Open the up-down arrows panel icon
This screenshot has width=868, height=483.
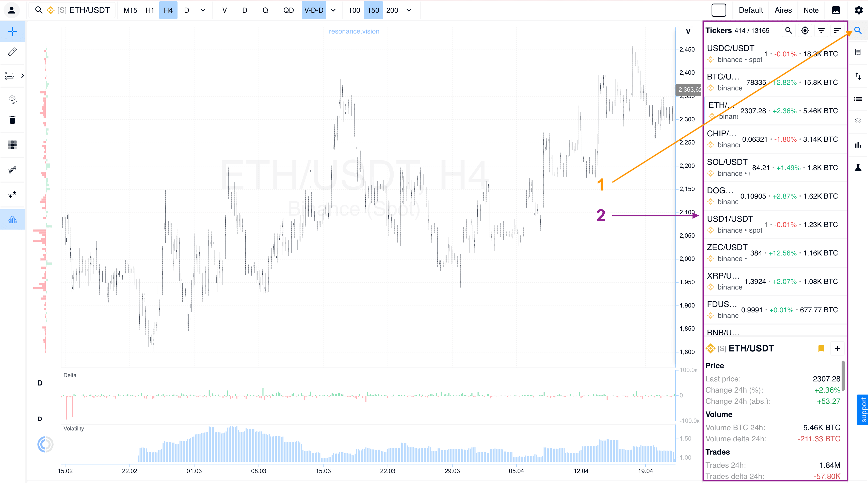(x=858, y=76)
